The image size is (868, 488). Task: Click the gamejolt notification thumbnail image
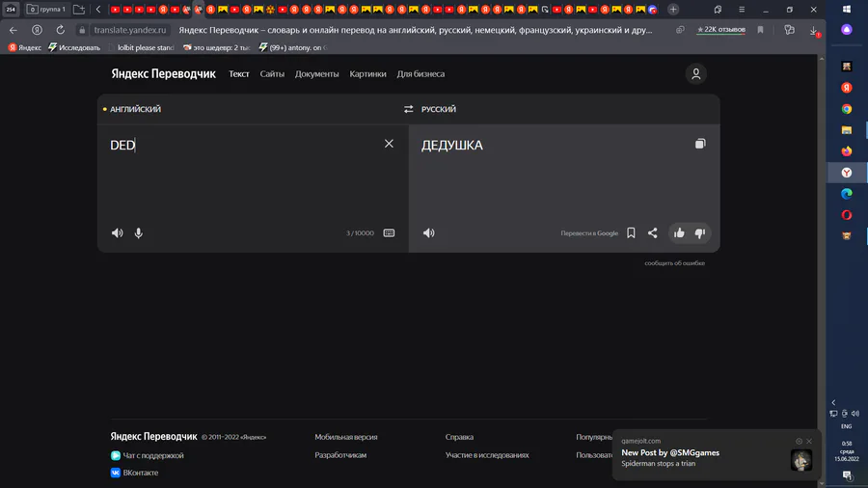tap(801, 460)
